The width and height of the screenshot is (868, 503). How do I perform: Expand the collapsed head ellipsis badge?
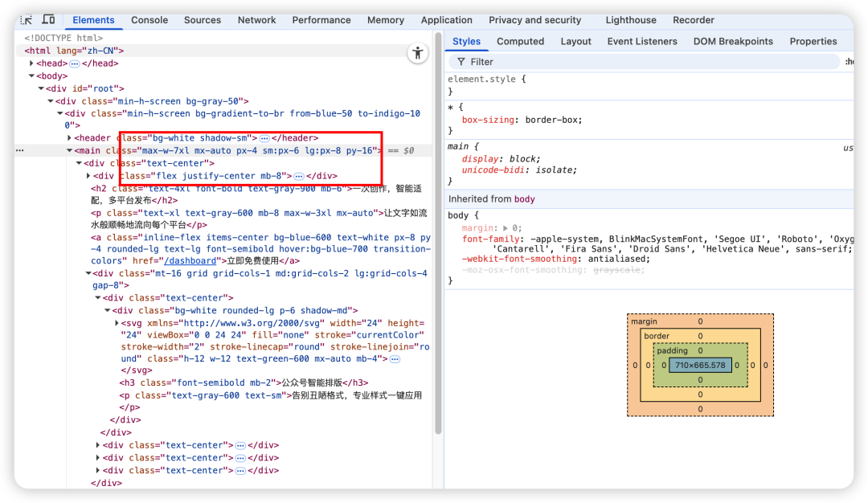pos(75,63)
